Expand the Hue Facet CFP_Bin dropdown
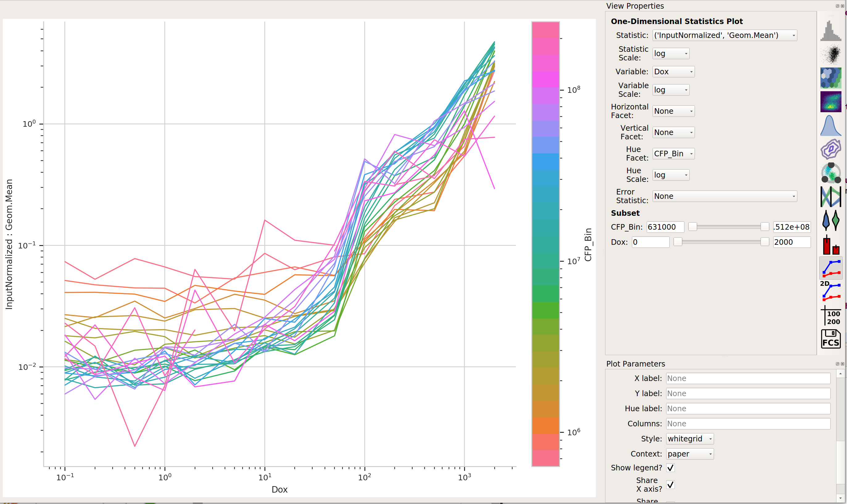Viewport: 847px width, 504px height. coord(673,154)
